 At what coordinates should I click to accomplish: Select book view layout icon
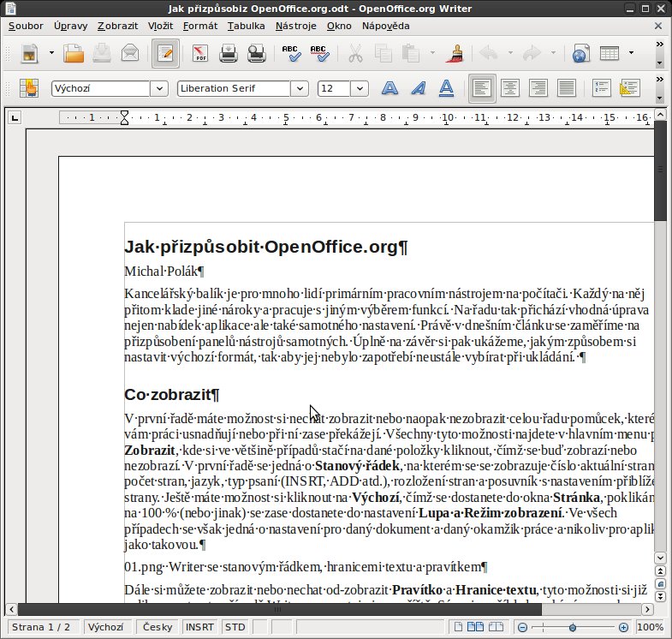pyautogui.click(x=496, y=627)
